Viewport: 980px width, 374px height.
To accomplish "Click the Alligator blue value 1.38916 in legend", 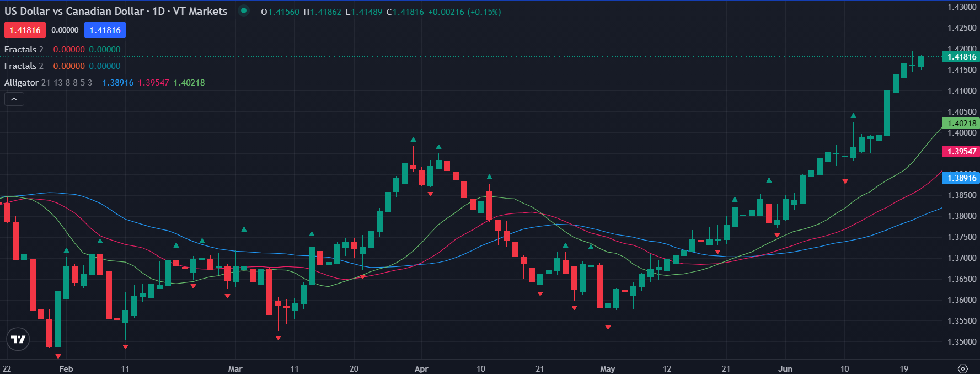I will (x=118, y=83).
